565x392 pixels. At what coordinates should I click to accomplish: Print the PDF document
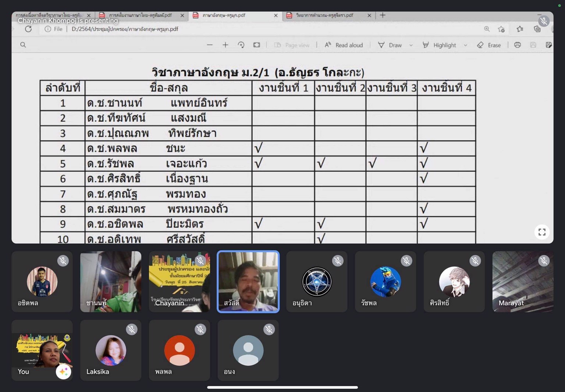(x=518, y=45)
